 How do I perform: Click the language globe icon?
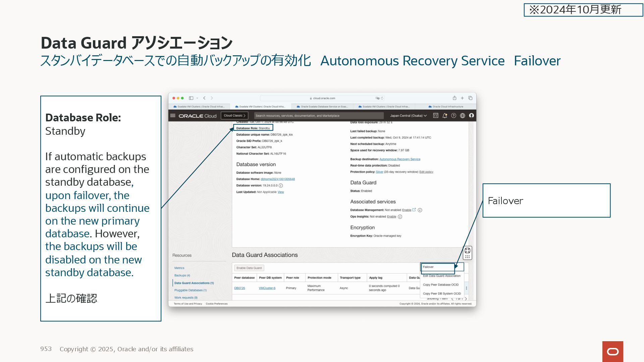pyautogui.click(x=463, y=116)
